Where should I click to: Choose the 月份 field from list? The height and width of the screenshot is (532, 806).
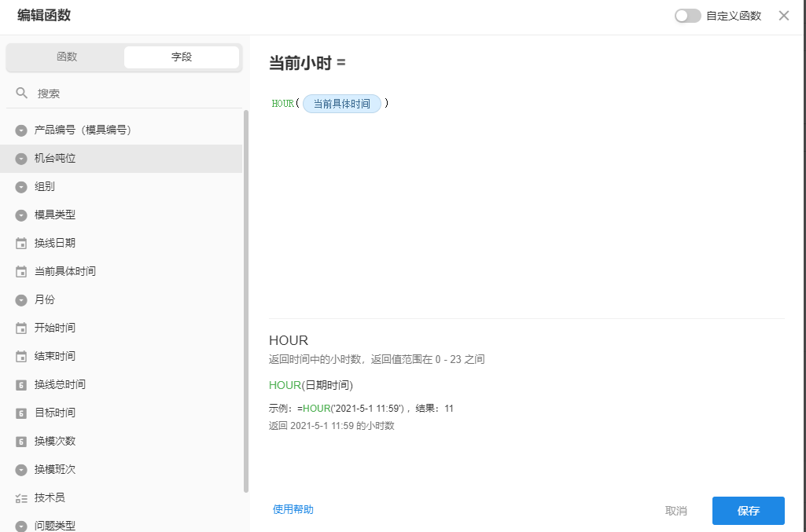tap(45, 300)
